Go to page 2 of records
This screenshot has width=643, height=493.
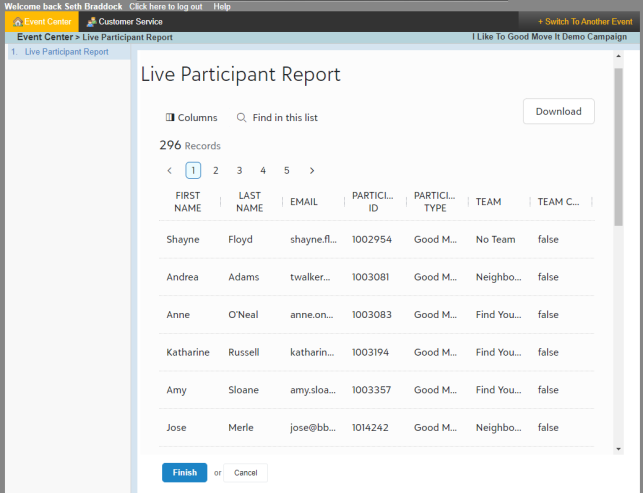pos(216,171)
